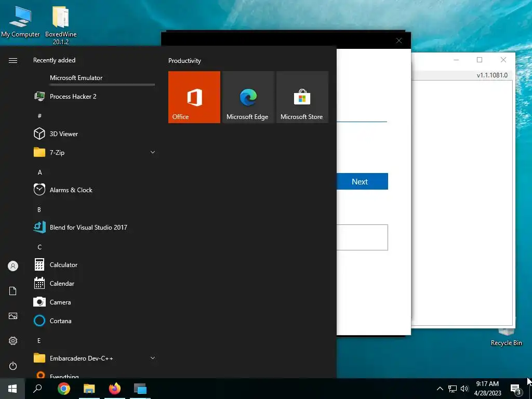Image resolution: width=532 pixels, height=399 pixels.
Task: Launch the Camera app
Action: point(95,302)
